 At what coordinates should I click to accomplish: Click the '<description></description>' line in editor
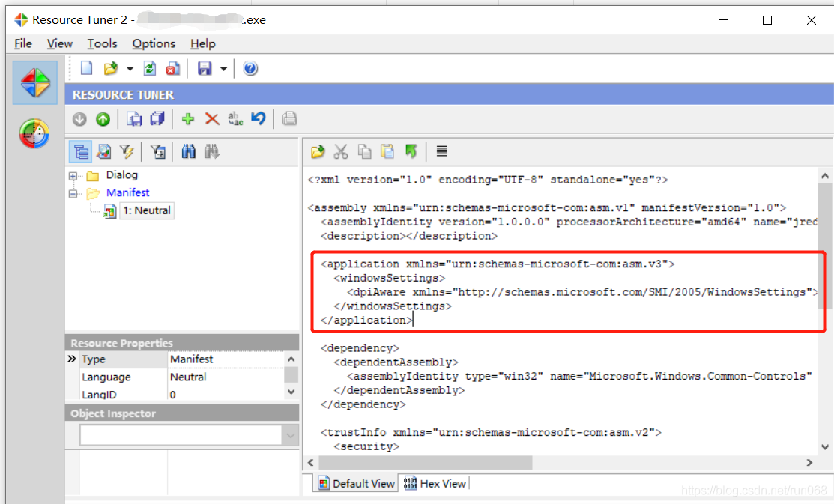point(409,236)
